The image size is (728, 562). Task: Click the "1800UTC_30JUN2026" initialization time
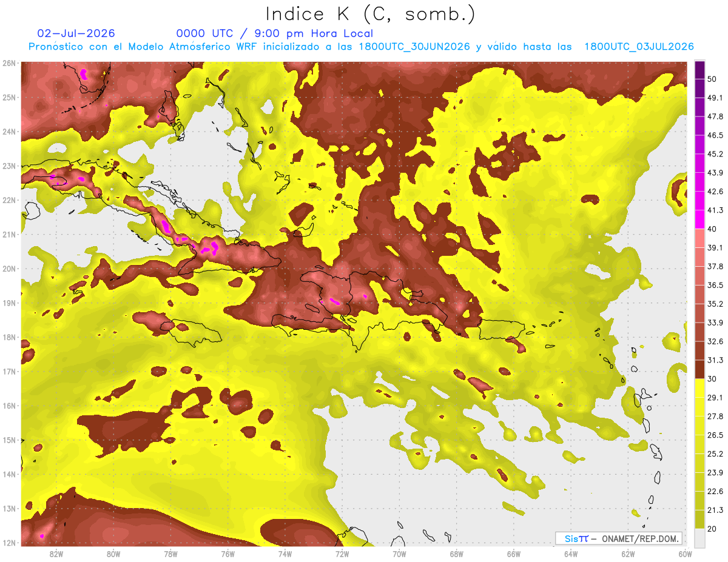[414, 47]
